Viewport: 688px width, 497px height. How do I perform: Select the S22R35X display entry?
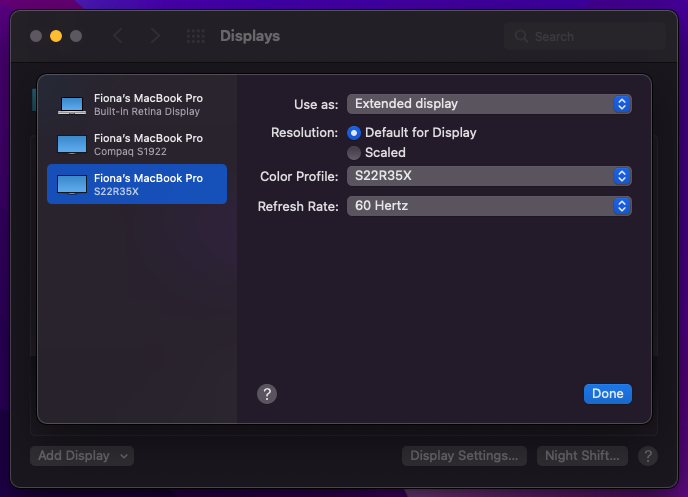pyautogui.click(x=137, y=184)
